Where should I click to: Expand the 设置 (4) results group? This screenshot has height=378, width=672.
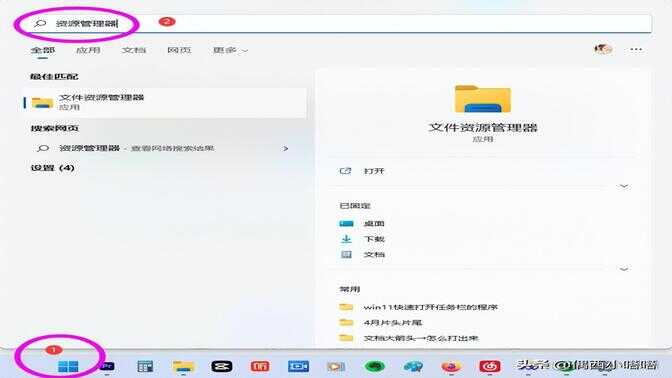pos(53,168)
